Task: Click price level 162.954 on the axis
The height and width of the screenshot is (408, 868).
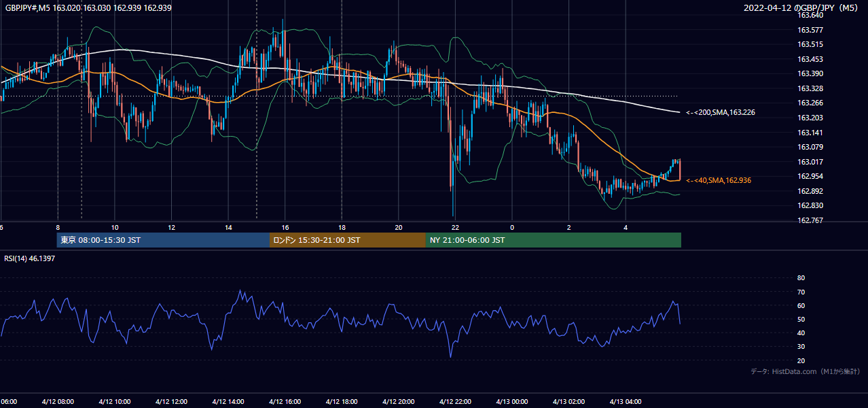Action: [x=810, y=176]
